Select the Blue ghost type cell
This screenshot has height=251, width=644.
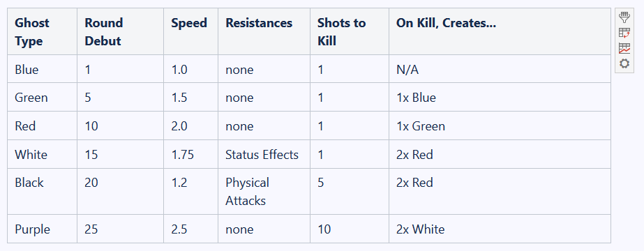[x=43, y=69]
